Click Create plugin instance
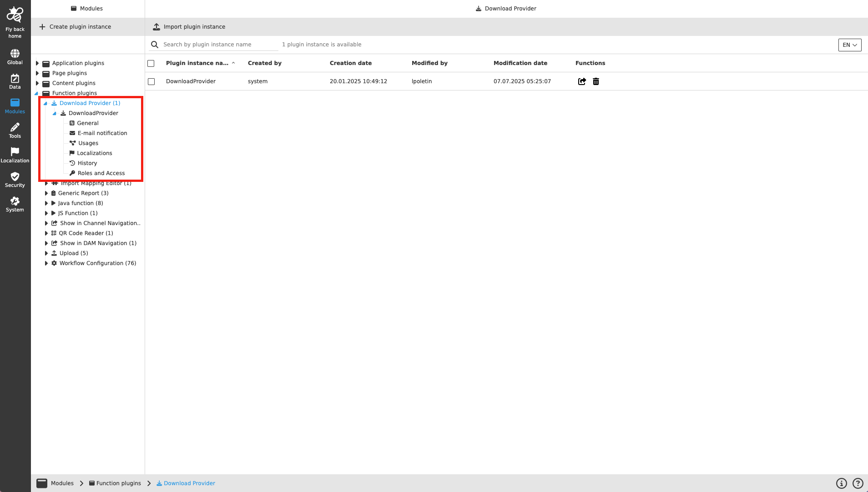This screenshot has width=868, height=492. pos(75,26)
